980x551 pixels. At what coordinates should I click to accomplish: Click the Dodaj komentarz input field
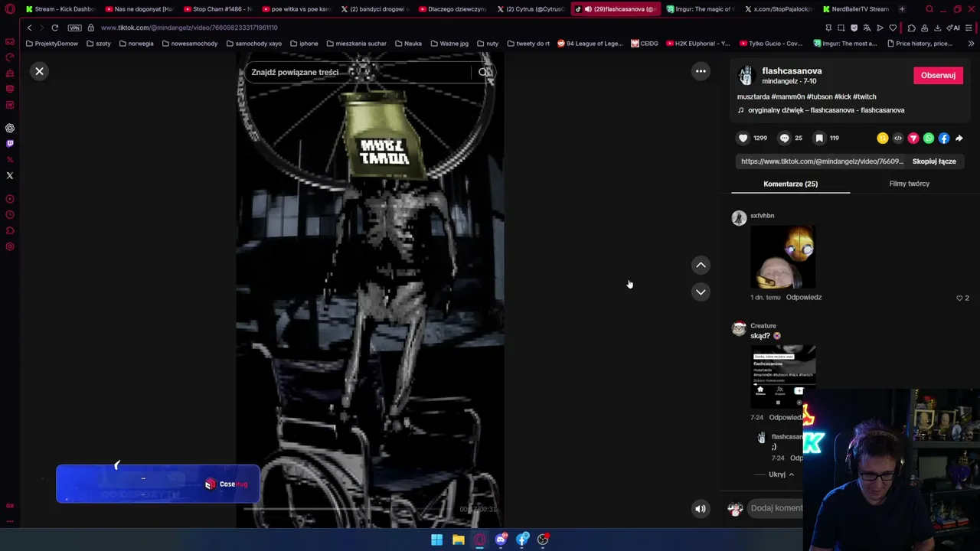[x=776, y=508]
